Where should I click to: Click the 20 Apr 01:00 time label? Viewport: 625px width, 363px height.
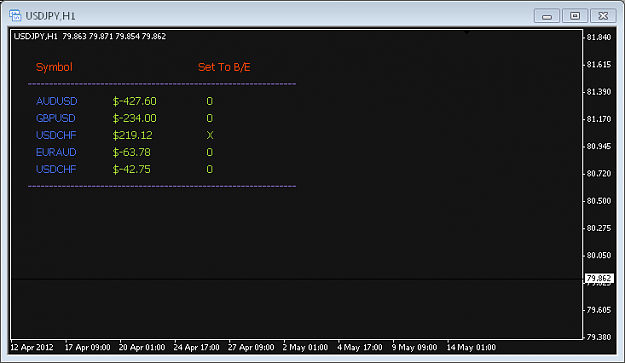[x=142, y=347]
